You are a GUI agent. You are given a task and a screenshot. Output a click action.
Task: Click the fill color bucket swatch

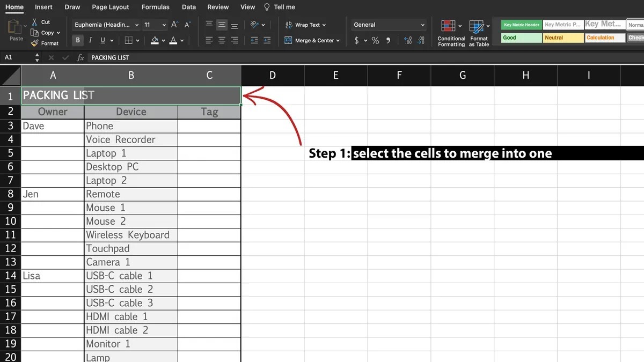155,40
